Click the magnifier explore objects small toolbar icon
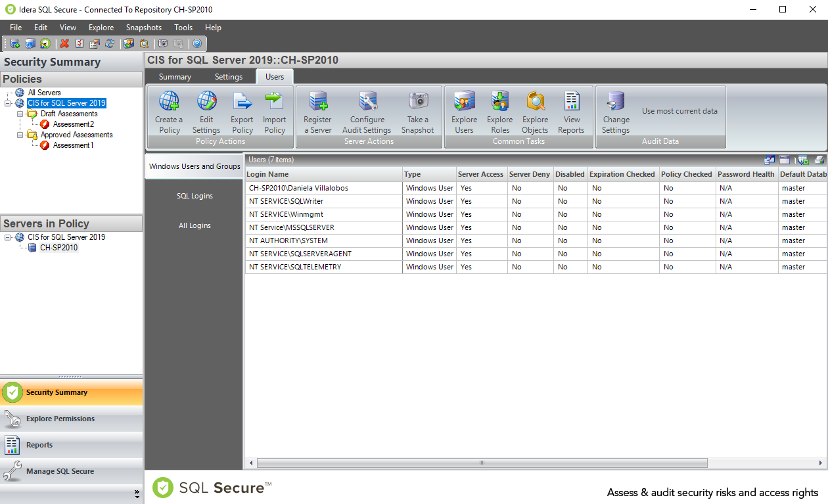Image resolution: width=828 pixels, height=504 pixels. point(144,43)
